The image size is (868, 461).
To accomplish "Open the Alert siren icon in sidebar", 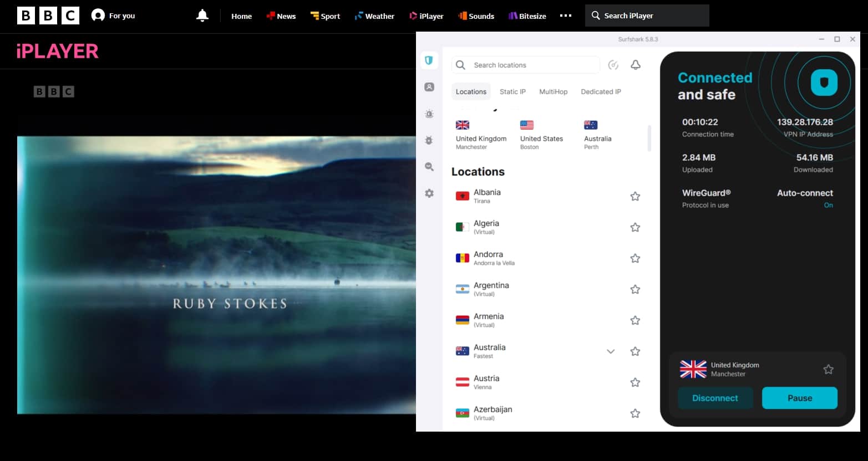I will (429, 114).
